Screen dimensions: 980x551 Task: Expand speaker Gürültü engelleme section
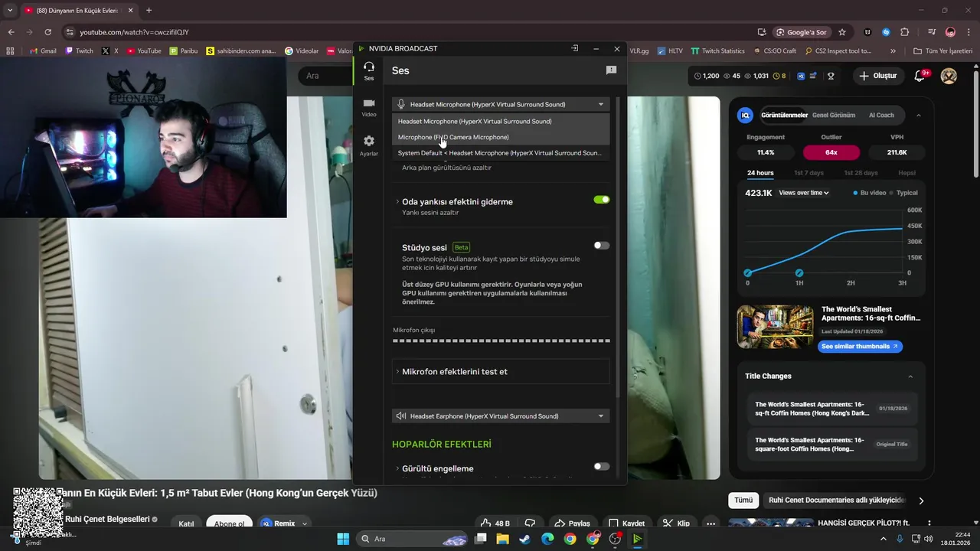point(397,468)
